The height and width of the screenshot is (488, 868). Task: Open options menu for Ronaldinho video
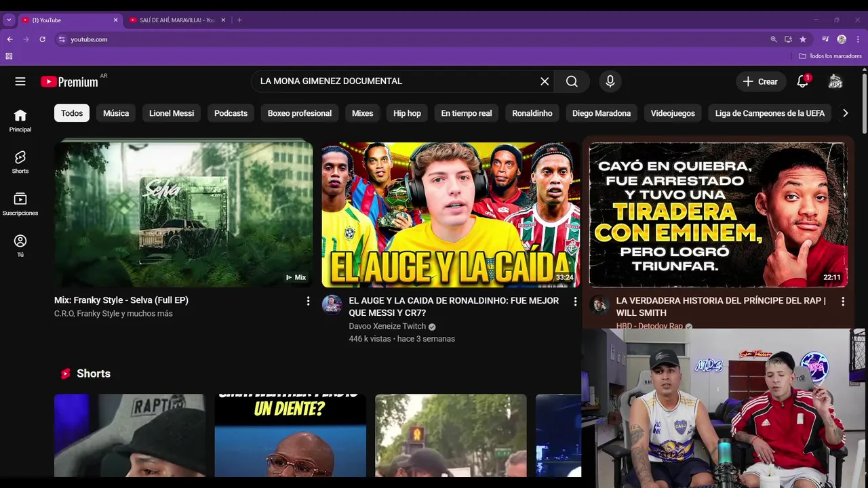point(575,302)
